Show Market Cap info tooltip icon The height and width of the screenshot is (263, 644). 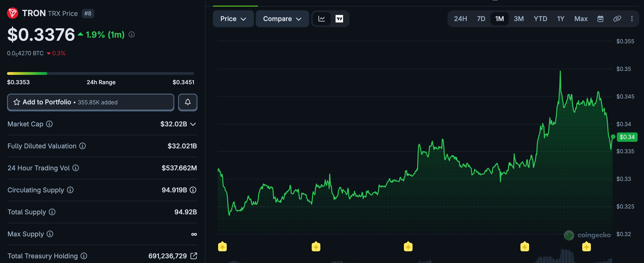click(x=50, y=124)
